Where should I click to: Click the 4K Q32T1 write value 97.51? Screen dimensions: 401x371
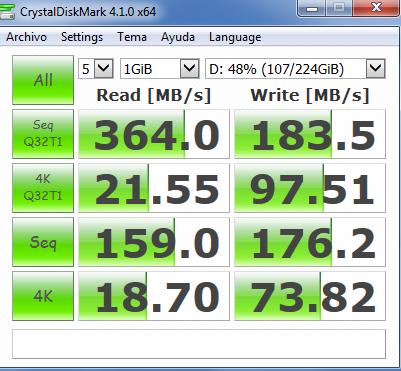tap(310, 188)
